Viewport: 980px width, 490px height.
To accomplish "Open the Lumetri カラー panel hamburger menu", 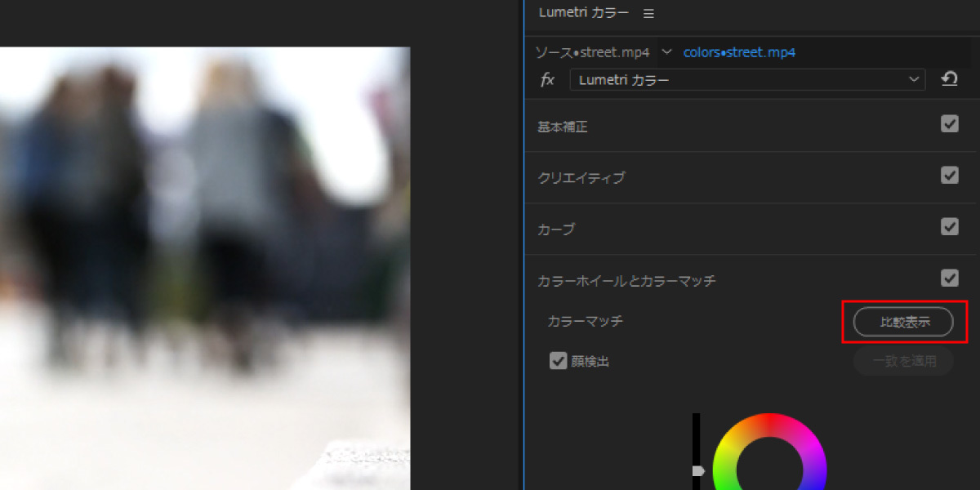I will [648, 13].
